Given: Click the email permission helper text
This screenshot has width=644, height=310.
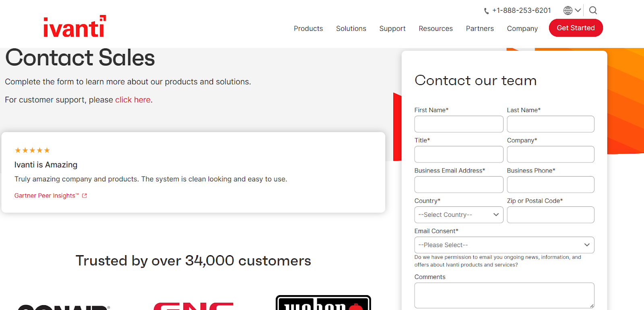Looking at the screenshot, I should (498, 261).
